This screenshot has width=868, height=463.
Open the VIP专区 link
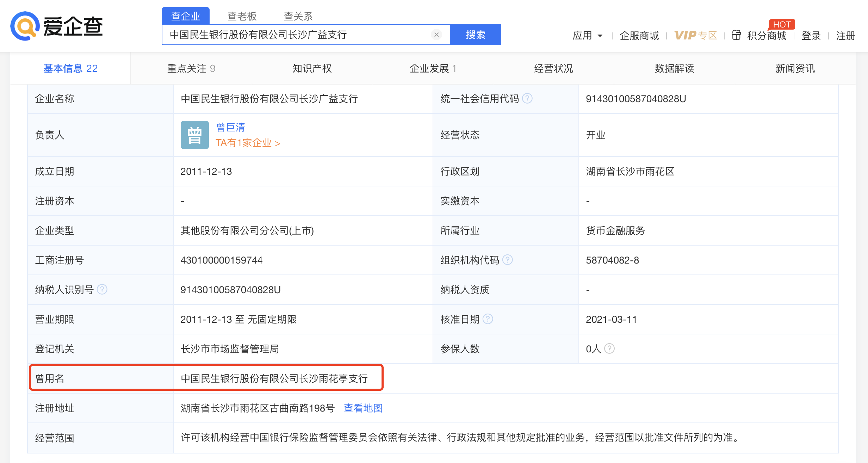695,36
